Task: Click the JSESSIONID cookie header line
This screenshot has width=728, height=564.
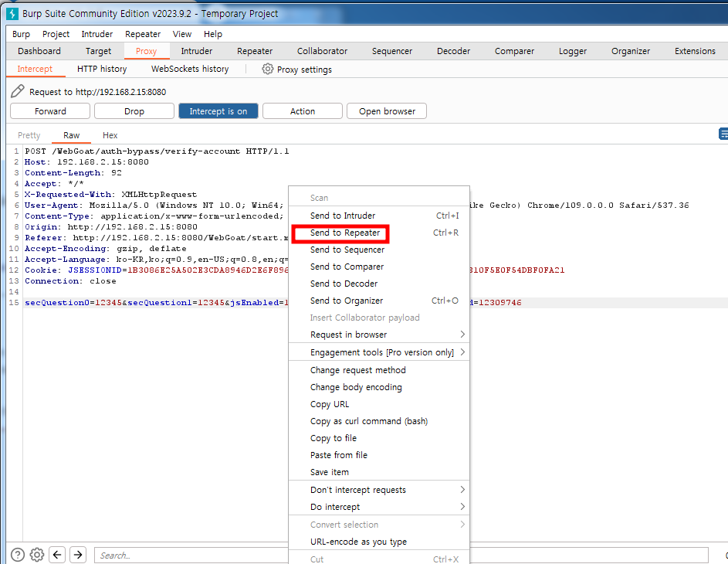Action: (x=157, y=270)
